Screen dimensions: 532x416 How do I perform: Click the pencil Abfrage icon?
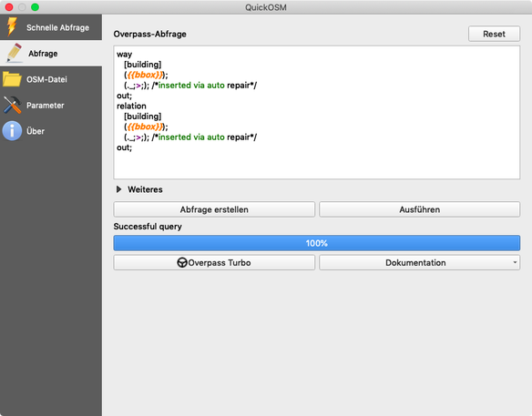14,53
